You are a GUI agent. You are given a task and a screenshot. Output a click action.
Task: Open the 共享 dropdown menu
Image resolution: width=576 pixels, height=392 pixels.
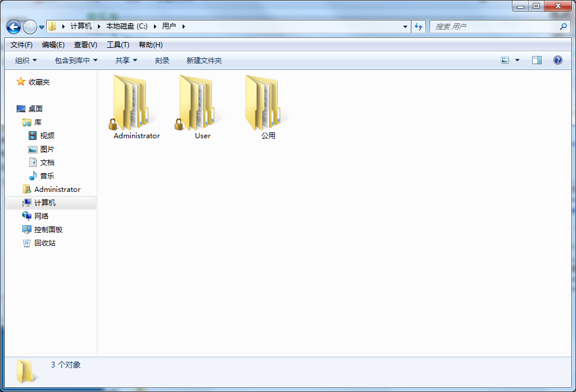(x=126, y=61)
